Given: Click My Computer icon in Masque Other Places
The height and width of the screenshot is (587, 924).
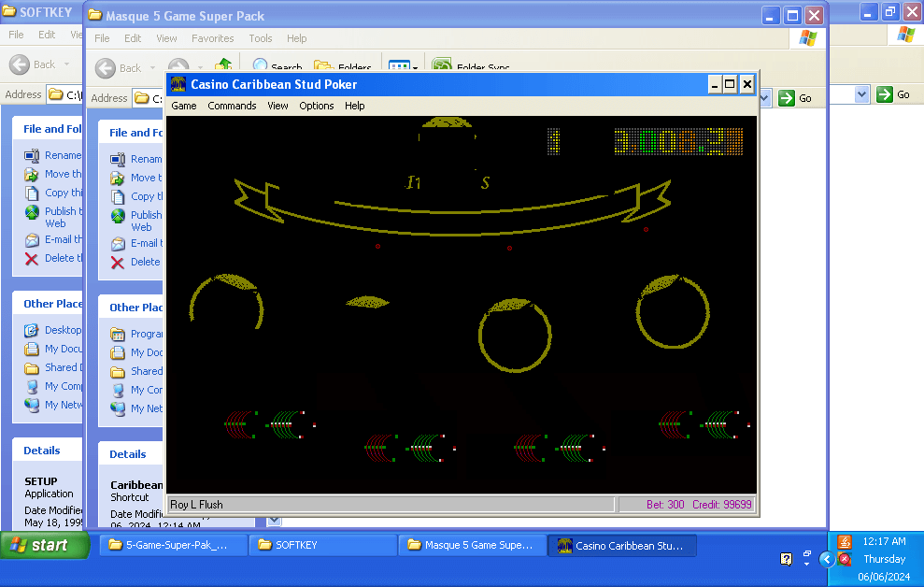Looking at the screenshot, I should (x=118, y=390).
